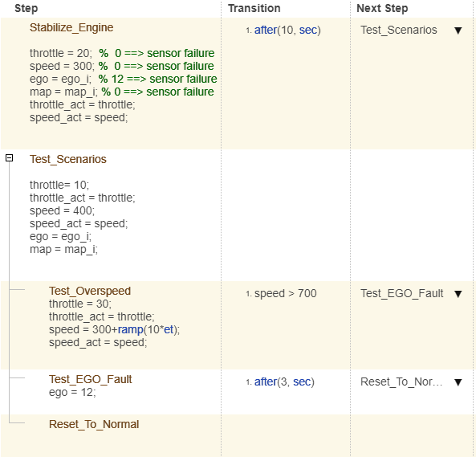This screenshot has height=457, width=476.
Task: Click 'throttle_act = throttle;' in Test_Overspeed
Action: [101, 316]
